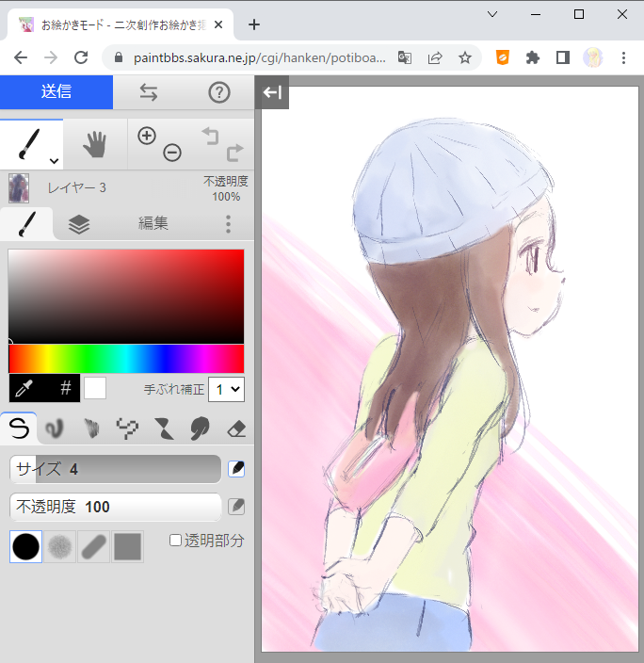
Task: Undo the last stroke
Action: [x=209, y=137]
